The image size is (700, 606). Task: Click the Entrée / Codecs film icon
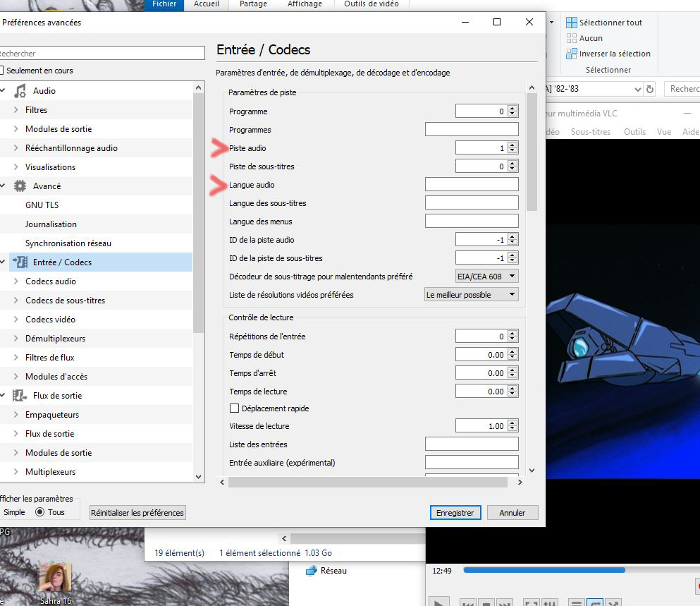point(20,262)
